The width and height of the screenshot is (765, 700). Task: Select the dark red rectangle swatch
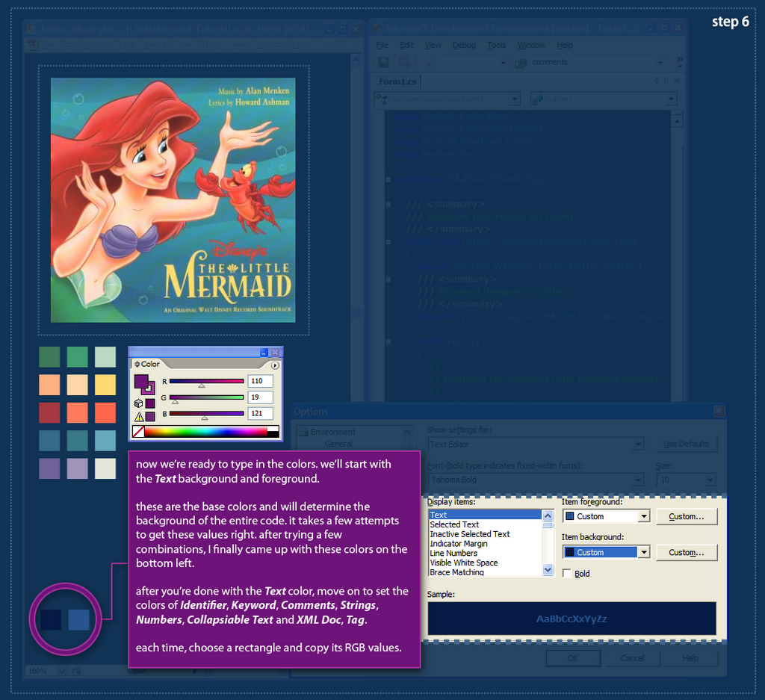[x=49, y=412]
